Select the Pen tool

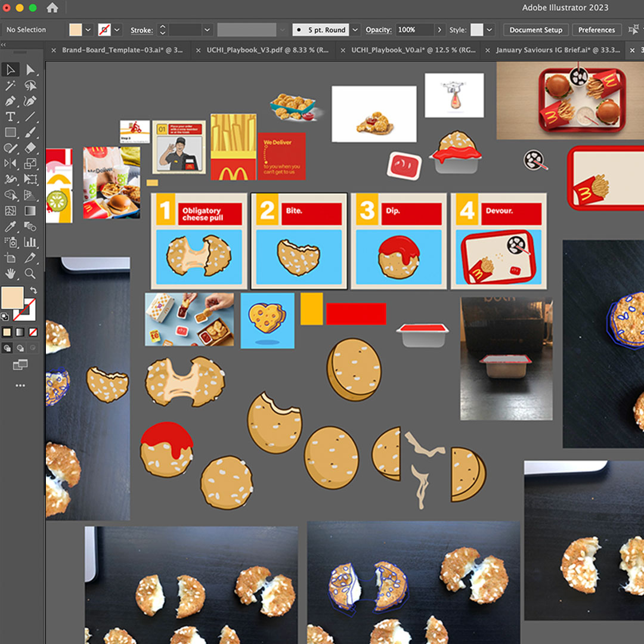point(11,101)
